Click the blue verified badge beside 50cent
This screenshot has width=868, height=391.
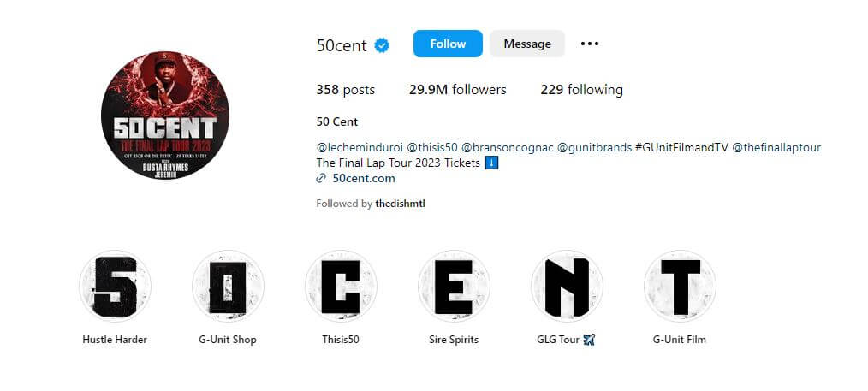[x=382, y=44]
